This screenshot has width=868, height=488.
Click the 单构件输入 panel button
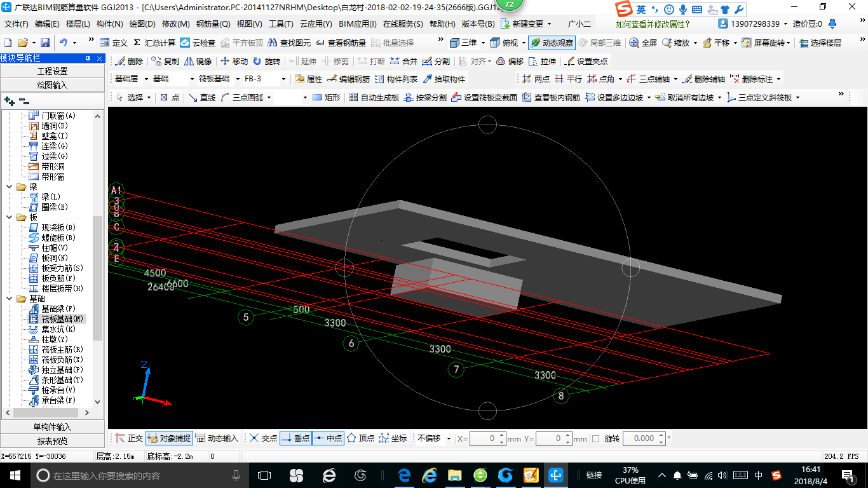(52, 427)
